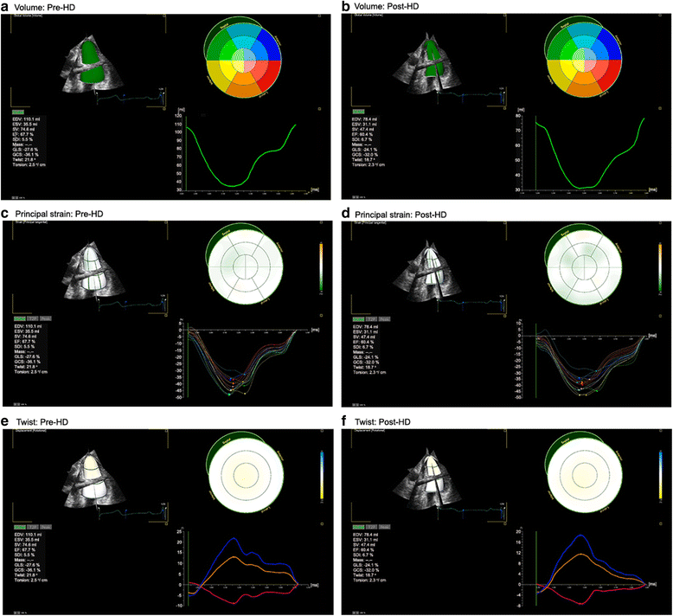Select the green active tab in Principal strain Pre-HD

pyautogui.click(x=17, y=318)
